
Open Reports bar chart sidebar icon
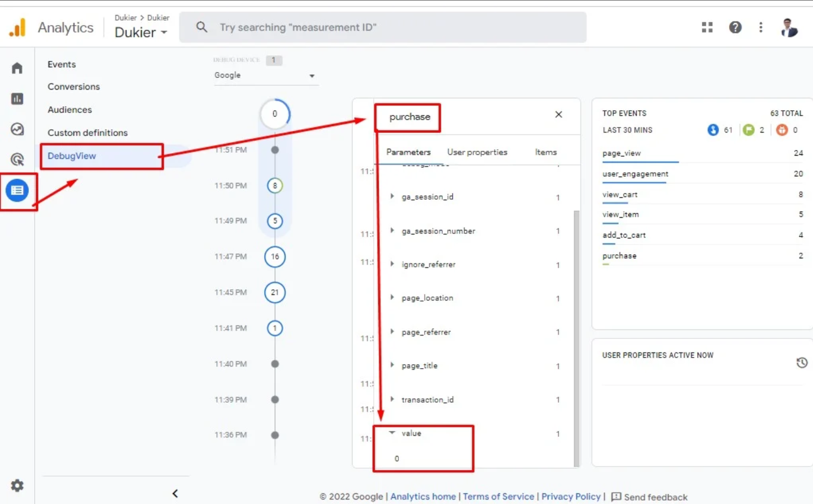click(x=17, y=99)
